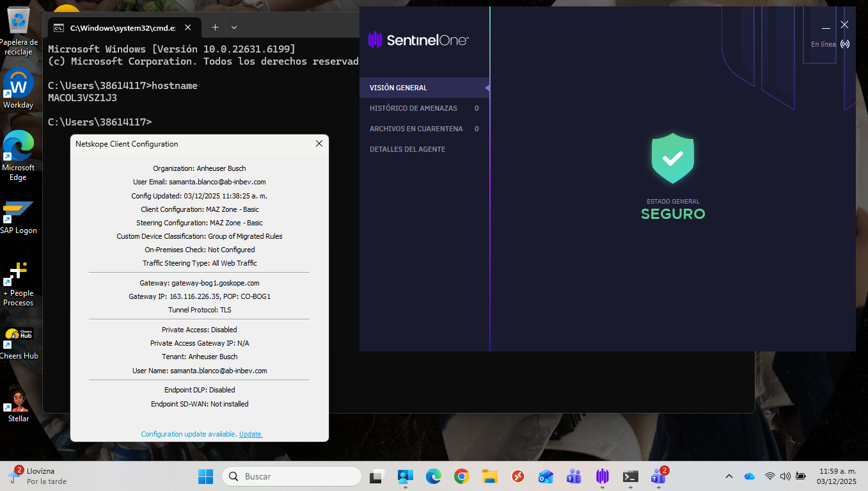Click the Config Updated timestamp line
The width and height of the screenshot is (868, 491).
pyautogui.click(x=199, y=196)
